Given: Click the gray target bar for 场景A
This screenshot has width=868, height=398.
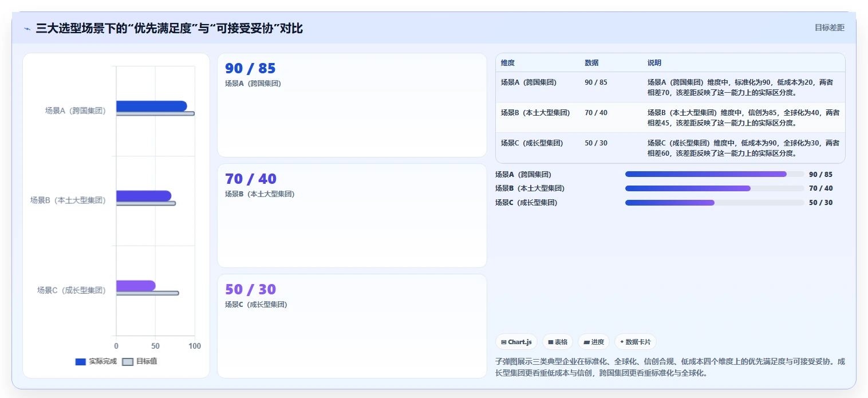Looking at the screenshot, I should 155,113.
